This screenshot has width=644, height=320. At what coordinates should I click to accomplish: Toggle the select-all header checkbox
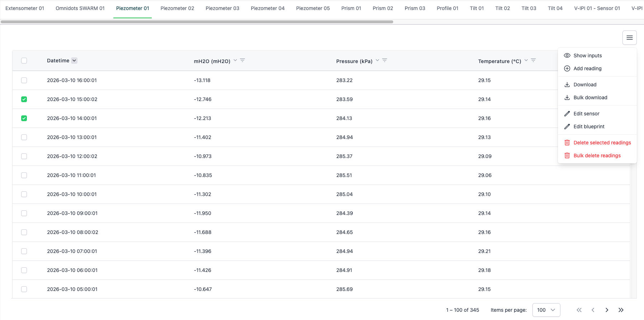[24, 61]
